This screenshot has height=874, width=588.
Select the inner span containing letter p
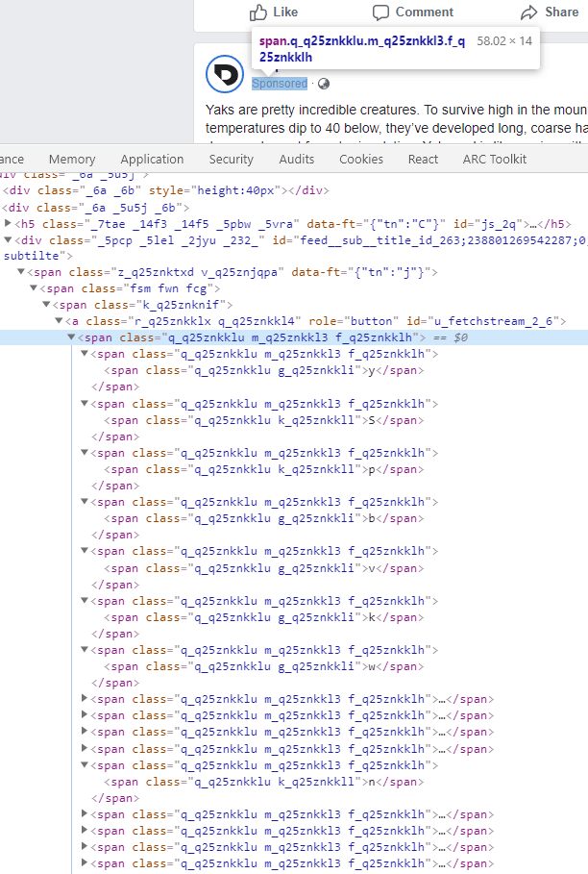pyautogui.click(x=264, y=470)
